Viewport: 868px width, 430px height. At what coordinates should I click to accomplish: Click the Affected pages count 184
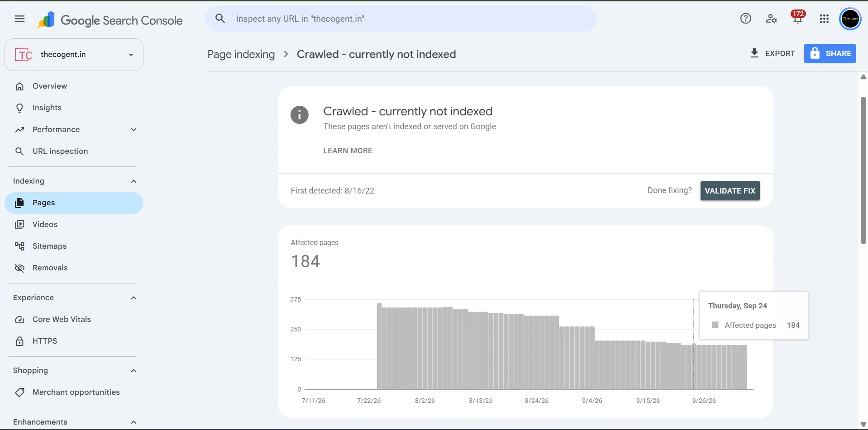[x=305, y=261]
